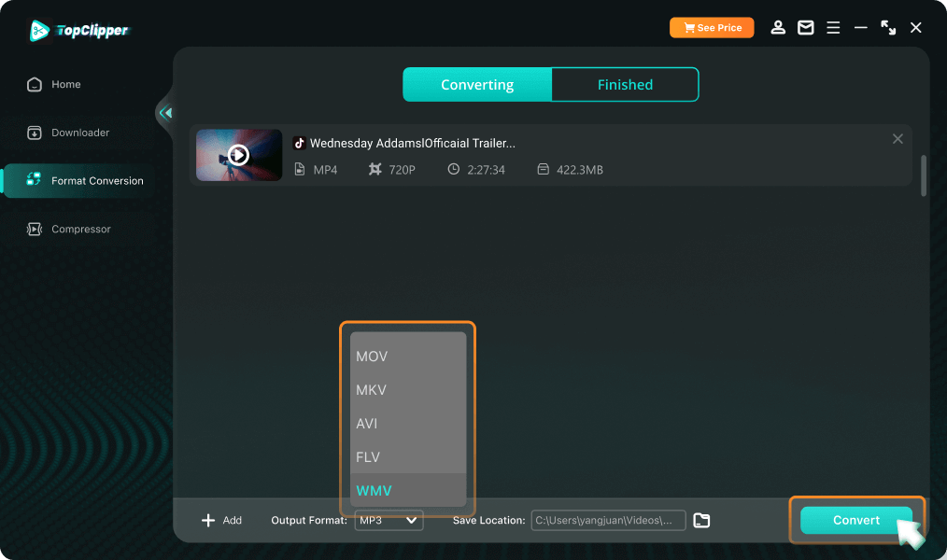Open the user account icon
This screenshot has width=947, height=560.
[778, 28]
